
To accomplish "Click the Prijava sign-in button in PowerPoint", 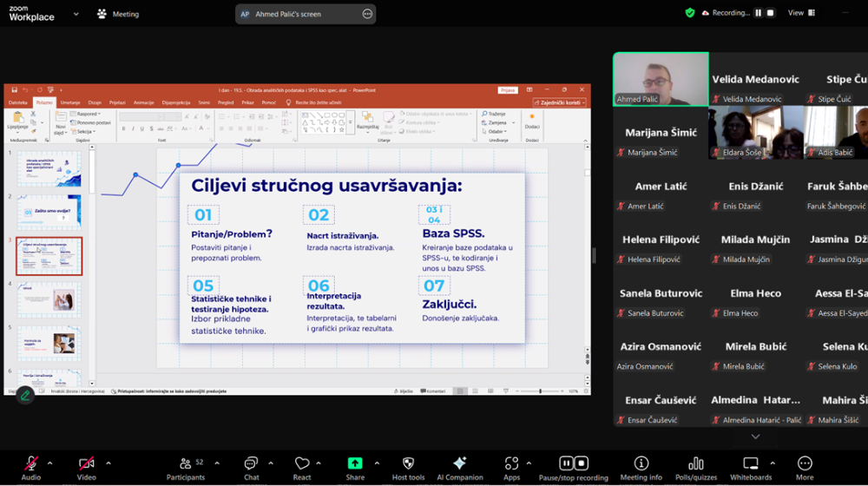I will (507, 89).
